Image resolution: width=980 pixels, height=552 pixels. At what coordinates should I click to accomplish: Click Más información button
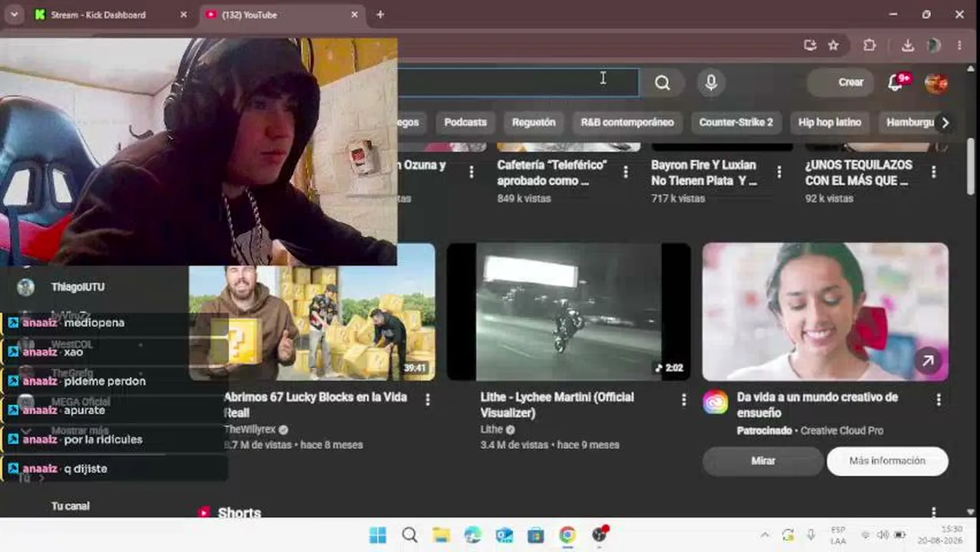pyautogui.click(x=887, y=461)
